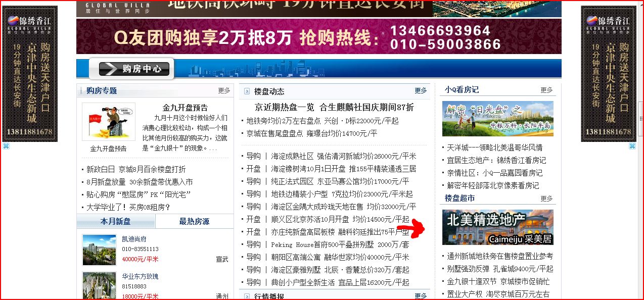Click the 凯迪尚府 property photo

99,250
